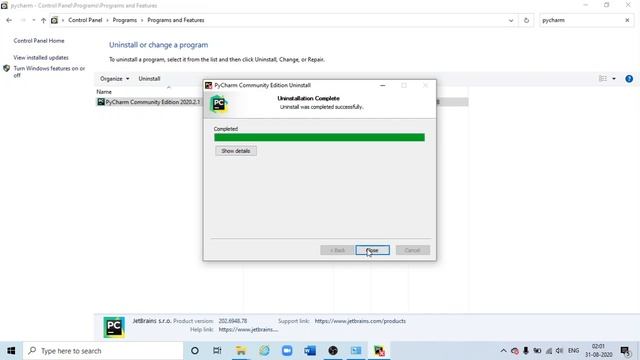The height and width of the screenshot is (360, 640).
Task: Open the network signal tray icon
Action: point(549,351)
